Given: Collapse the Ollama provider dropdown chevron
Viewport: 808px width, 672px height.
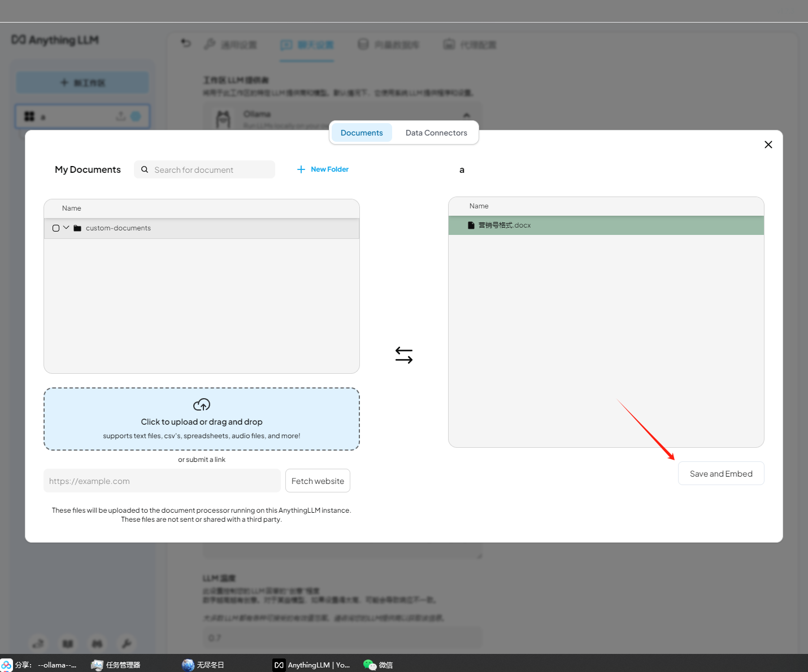Looking at the screenshot, I should click(466, 115).
